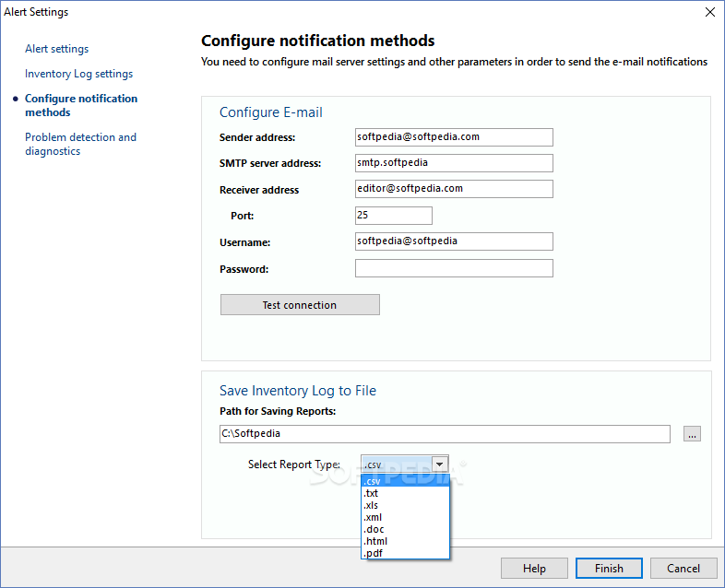This screenshot has height=588, width=725.
Task: Open the Select Report Type dropdown arrow
Action: click(x=440, y=465)
